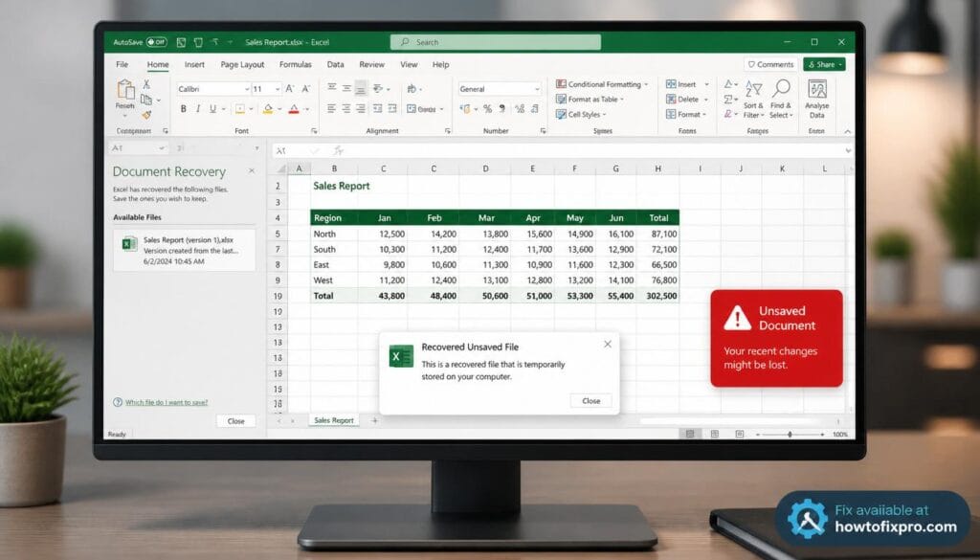
Task: Switch to the Formulas tab
Action: click(295, 64)
